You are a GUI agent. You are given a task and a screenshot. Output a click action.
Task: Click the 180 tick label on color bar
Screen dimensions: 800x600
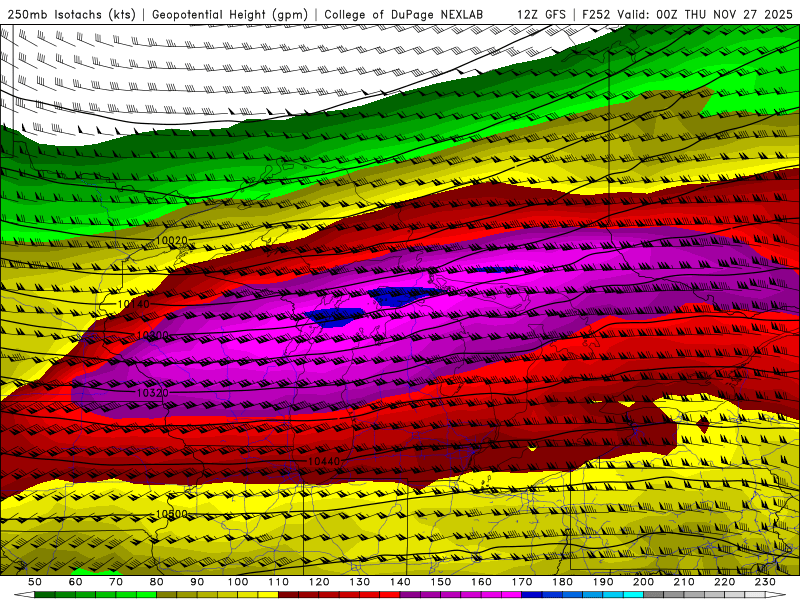(x=562, y=582)
